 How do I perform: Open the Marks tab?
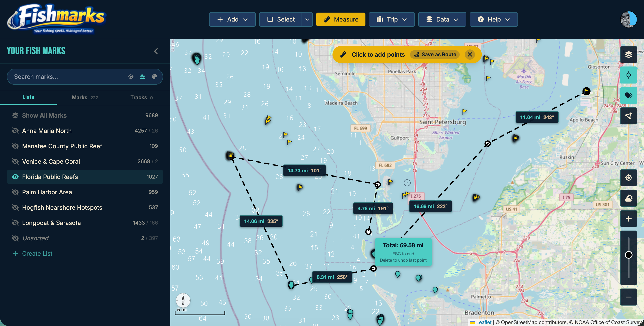79,97
